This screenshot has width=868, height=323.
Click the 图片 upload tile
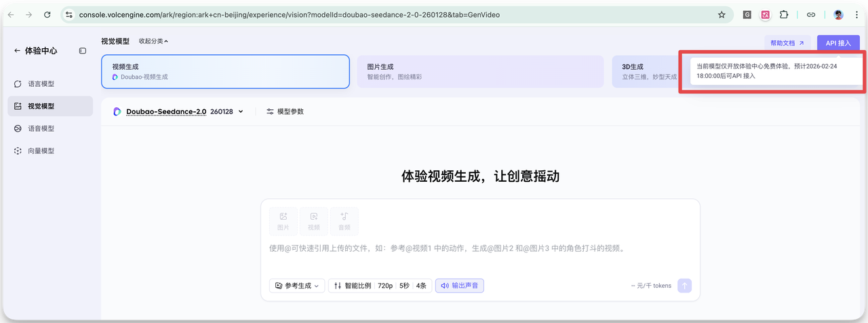click(x=283, y=221)
